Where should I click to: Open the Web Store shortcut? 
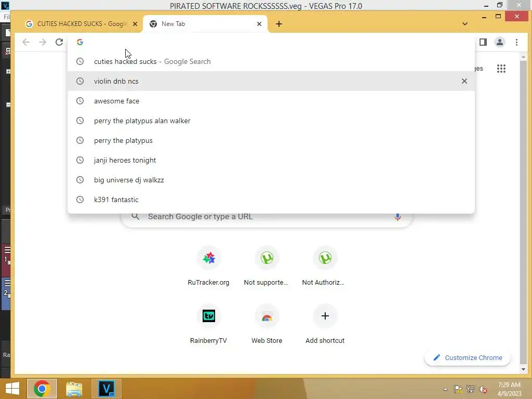tap(267, 325)
